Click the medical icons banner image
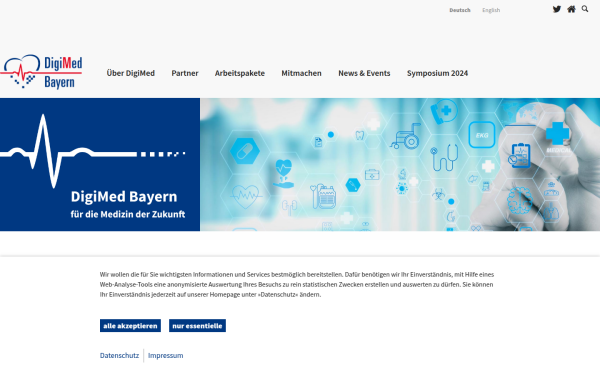Screen dimensions: 600x375 (x=400, y=165)
